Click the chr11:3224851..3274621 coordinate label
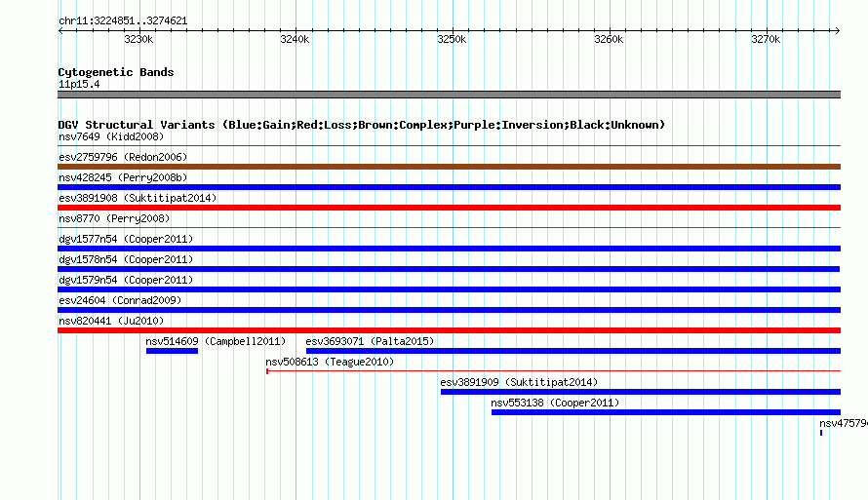This screenshot has height=500, width=868. point(123,20)
